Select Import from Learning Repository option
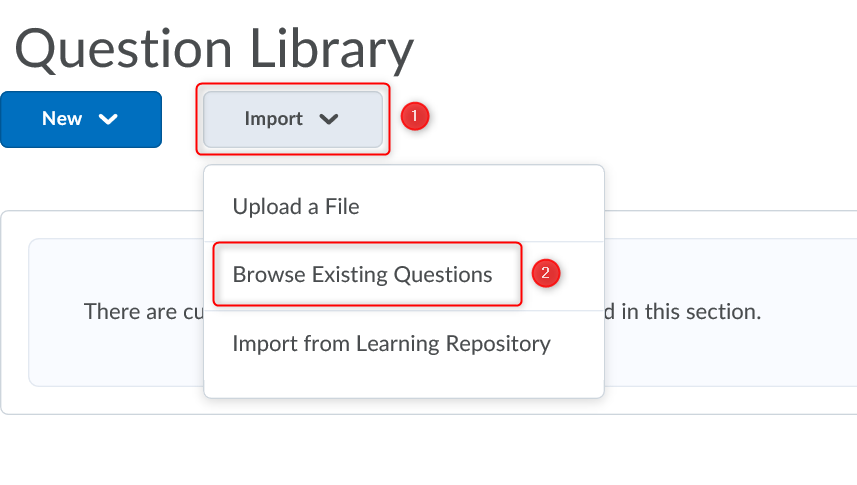 391,344
